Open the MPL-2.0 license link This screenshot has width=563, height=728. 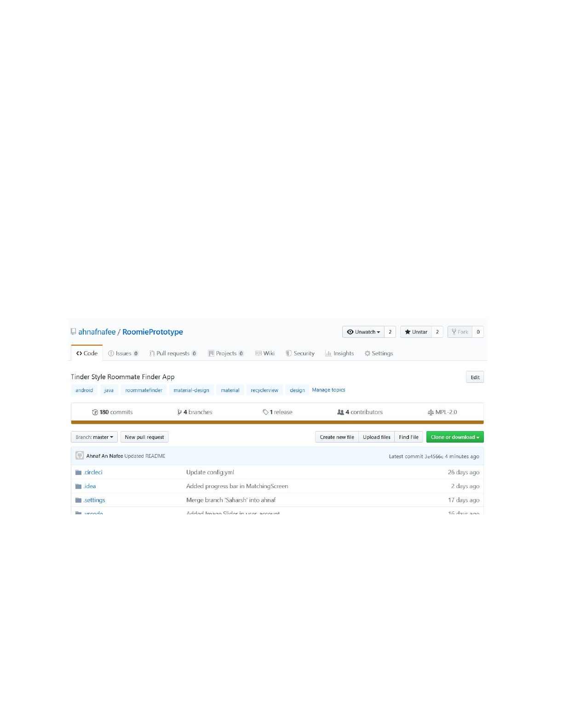coord(442,412)
